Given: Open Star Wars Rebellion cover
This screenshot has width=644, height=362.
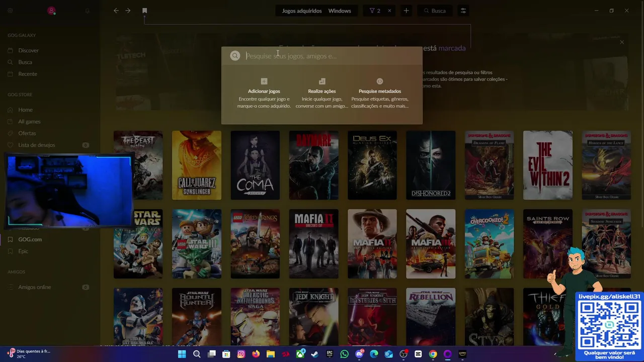Looking at the screenshot, I should [431, 317].
